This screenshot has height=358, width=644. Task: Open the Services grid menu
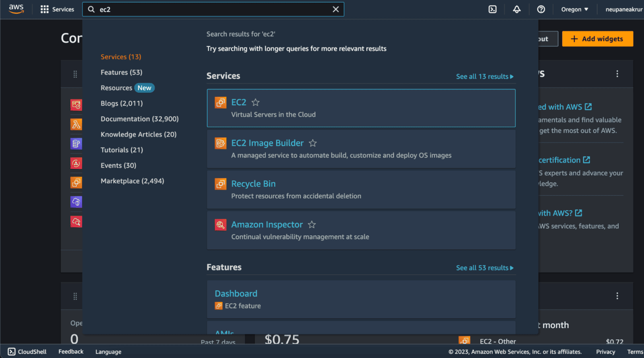[57, 9]
